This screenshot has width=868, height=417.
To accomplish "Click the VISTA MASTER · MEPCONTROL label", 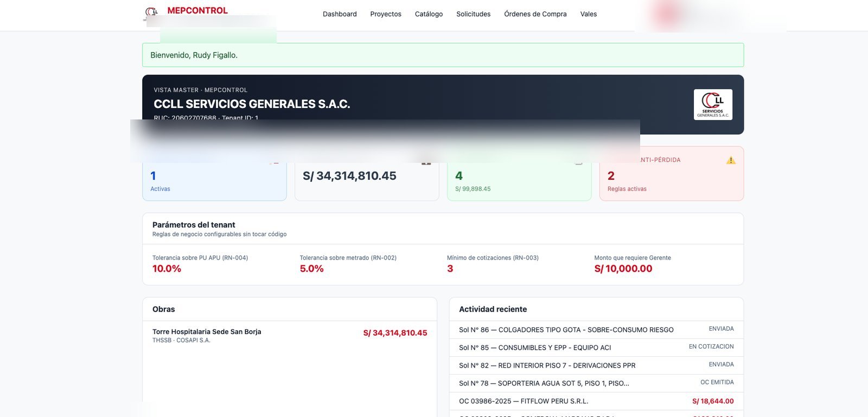I will (x=200, y=90).
